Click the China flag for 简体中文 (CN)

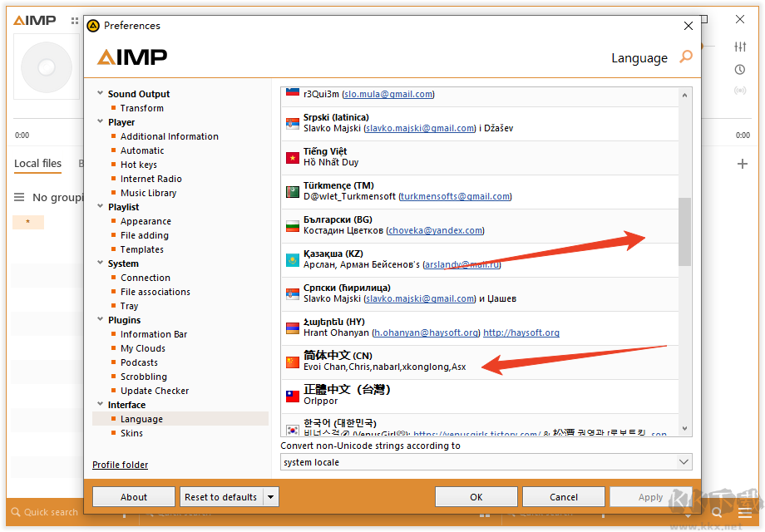292,362
